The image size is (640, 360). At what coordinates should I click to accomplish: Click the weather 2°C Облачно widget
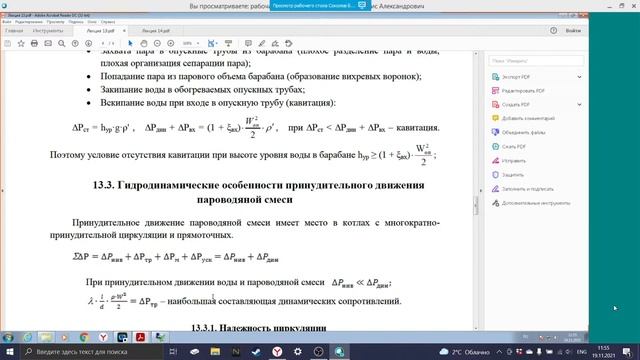464,352
